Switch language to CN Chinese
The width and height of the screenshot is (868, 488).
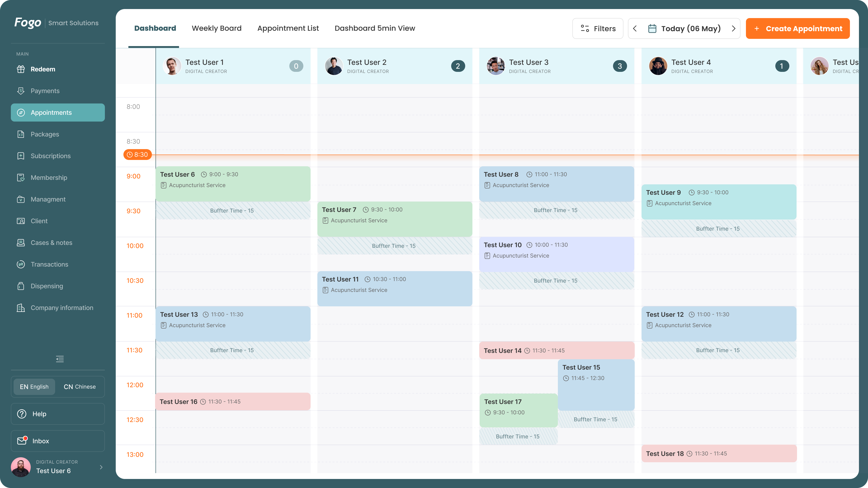click(x=80, y=387)
